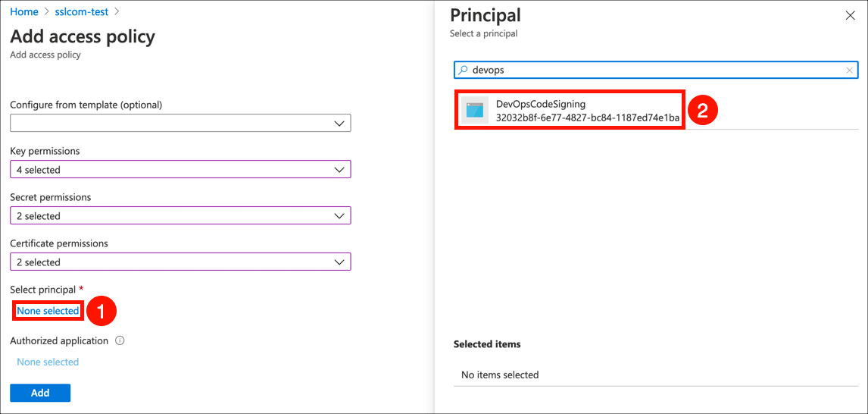This screenshot has height=414, width=868.
Task: Expand the Certificate permissions dropdown
Action: coord(180,262)
